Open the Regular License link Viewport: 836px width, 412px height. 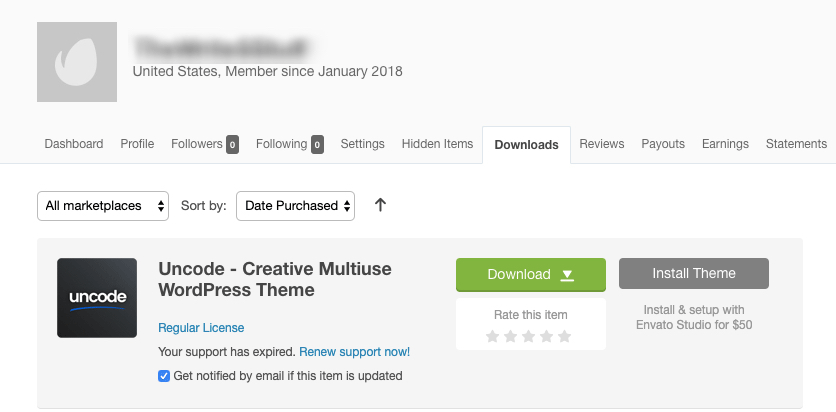tap(201, 328)
